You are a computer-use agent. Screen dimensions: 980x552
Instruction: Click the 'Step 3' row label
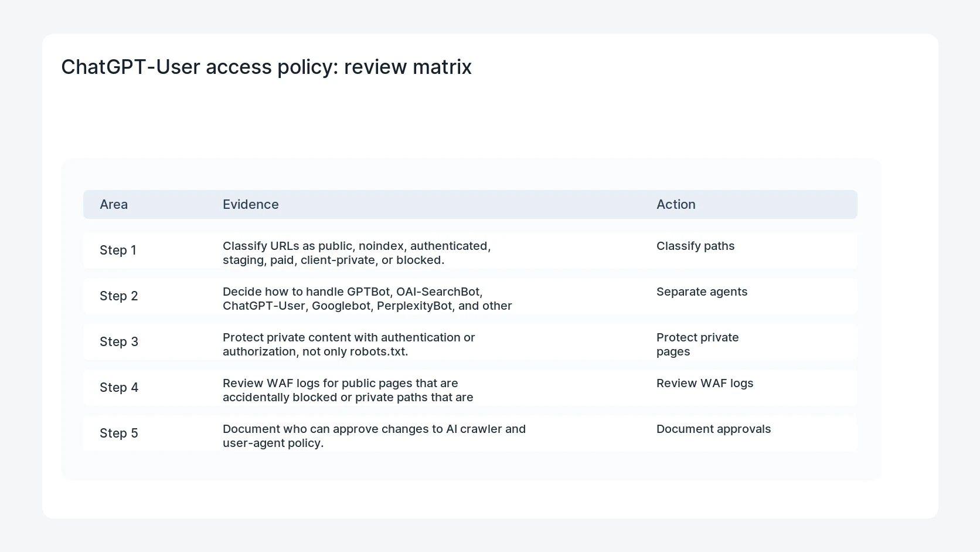click(119, 341)
